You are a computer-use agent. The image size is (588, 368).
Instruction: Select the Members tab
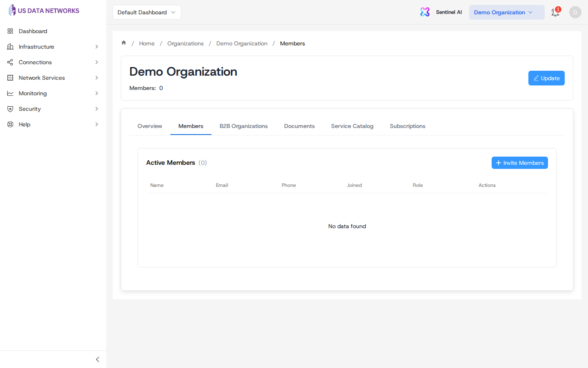[x=191, y=126]
